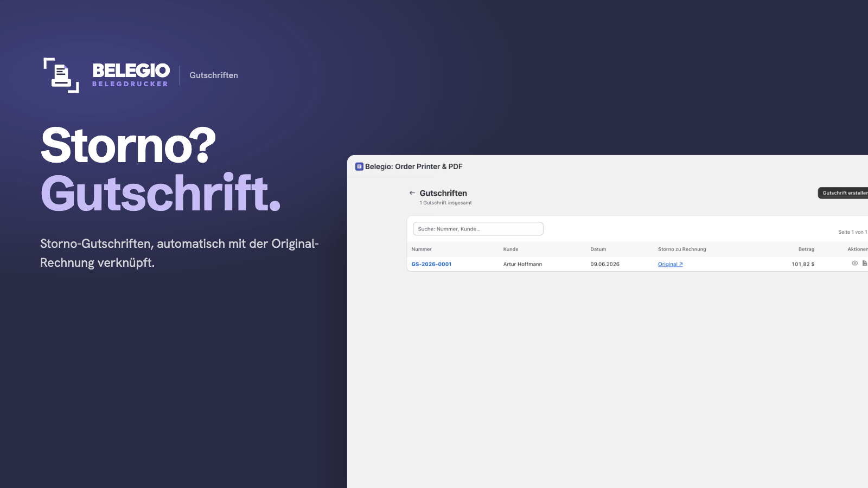Go back using the arrow beside Gutschriften

[412, 193]
